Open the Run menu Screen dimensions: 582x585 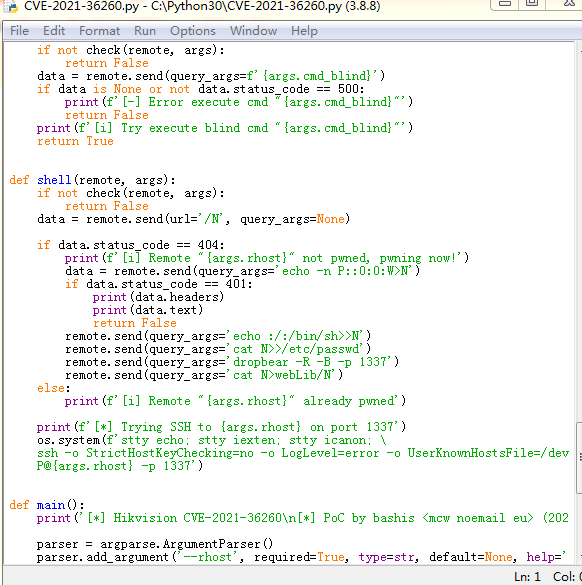pos(145,31)
